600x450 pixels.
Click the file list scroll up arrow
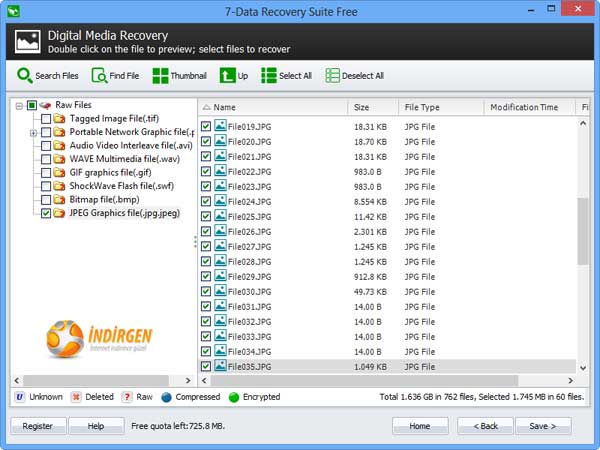point(583,123)
